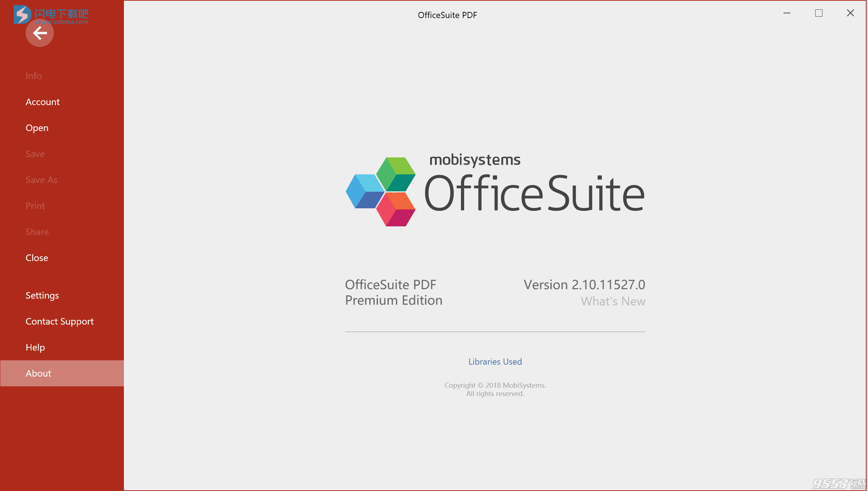The width and height of the screenshot is (868, 491).
Task: Select the Open menu item
Action: point(36,127)
